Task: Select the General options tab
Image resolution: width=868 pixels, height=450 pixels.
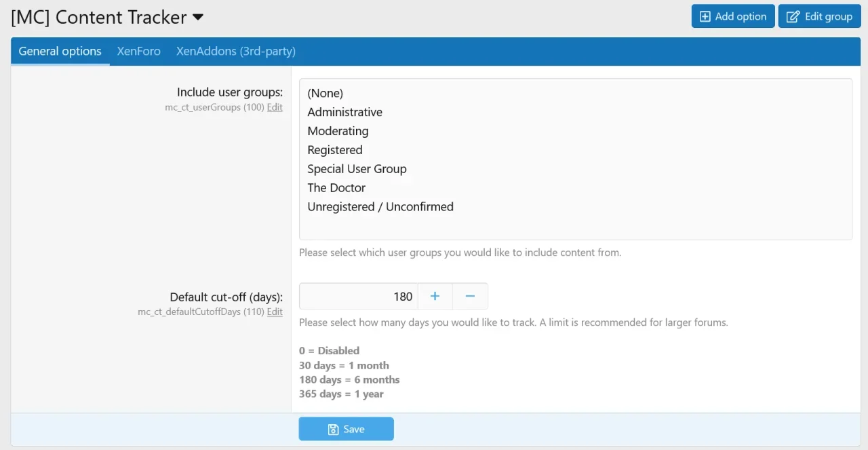Action: 60,51
